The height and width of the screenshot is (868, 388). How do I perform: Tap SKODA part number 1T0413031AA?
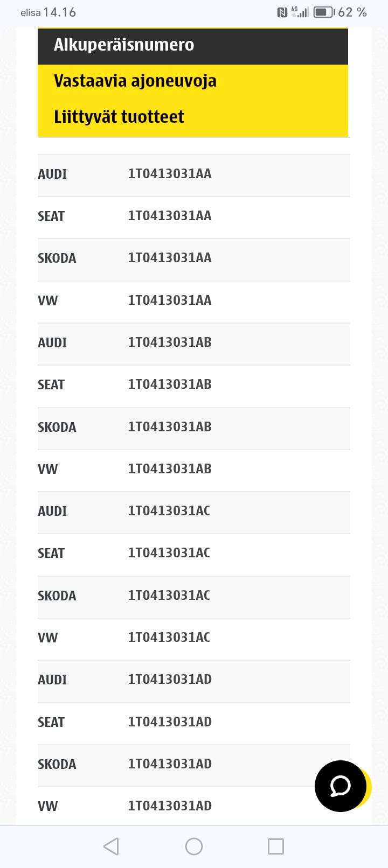170,258
